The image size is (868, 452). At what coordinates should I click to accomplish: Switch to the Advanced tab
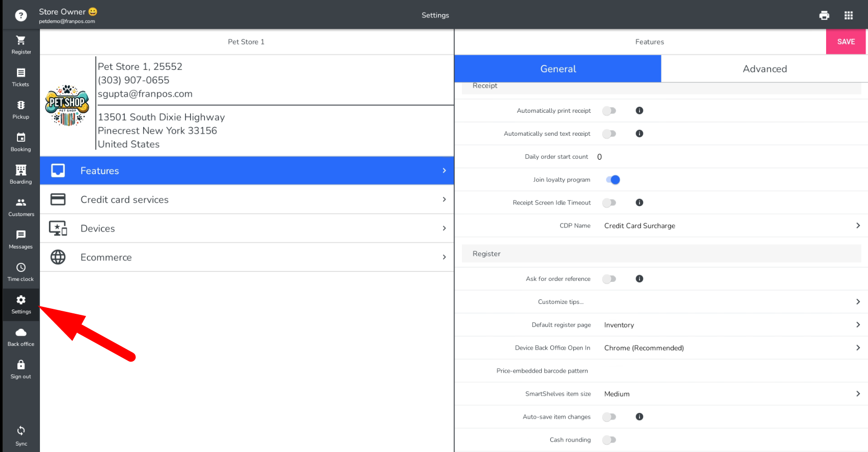(764, 69)
